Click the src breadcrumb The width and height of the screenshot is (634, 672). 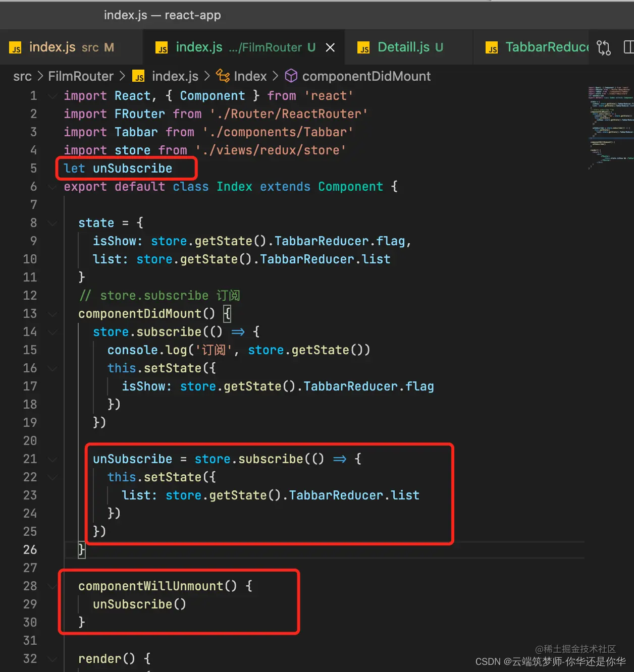tap(22, 77)
